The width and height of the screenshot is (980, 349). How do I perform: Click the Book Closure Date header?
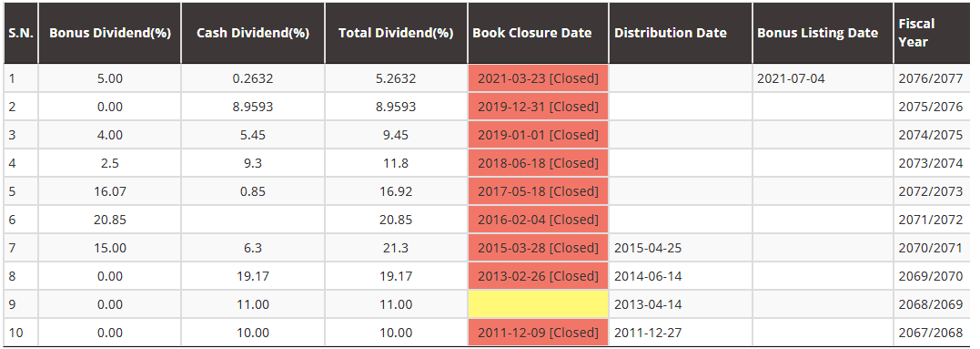tap(538, 33)
